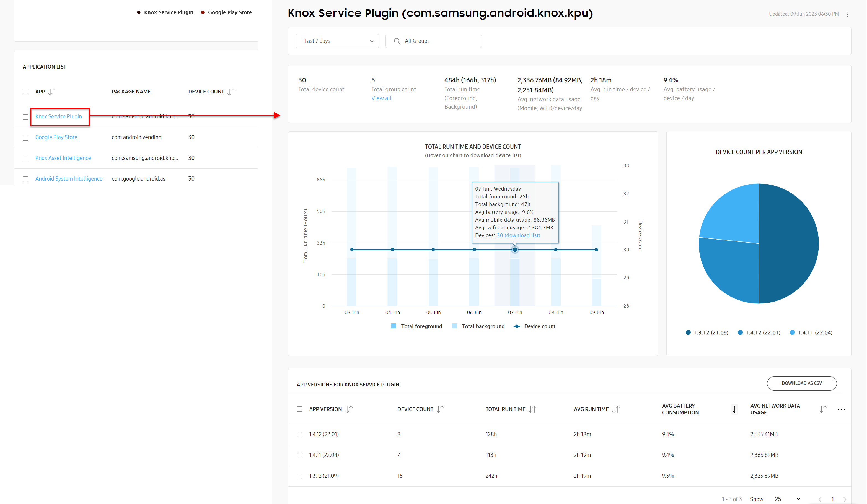Select all app versions header checkbox
The image size is (867, 504).
pyautogui.click(x=299, y=409)
